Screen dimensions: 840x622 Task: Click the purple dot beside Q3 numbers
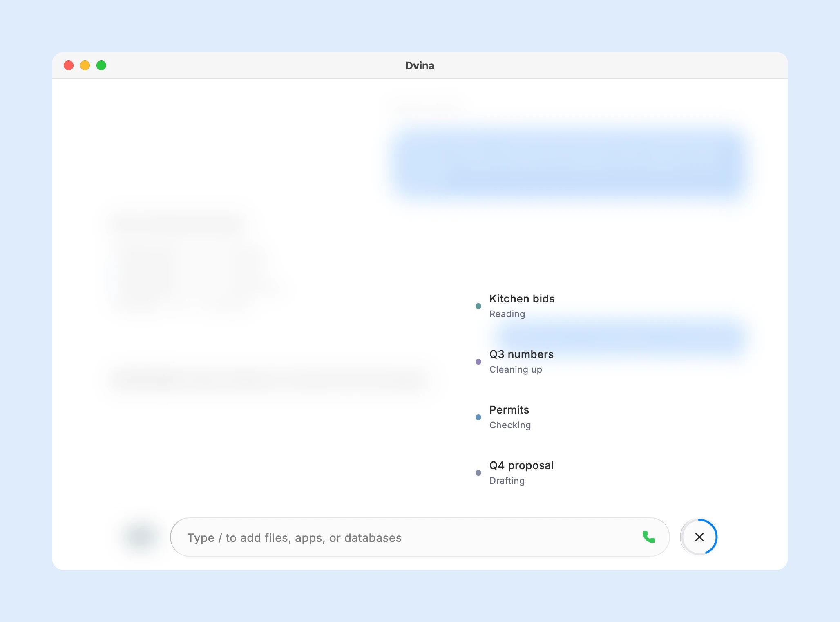point(478,362)
